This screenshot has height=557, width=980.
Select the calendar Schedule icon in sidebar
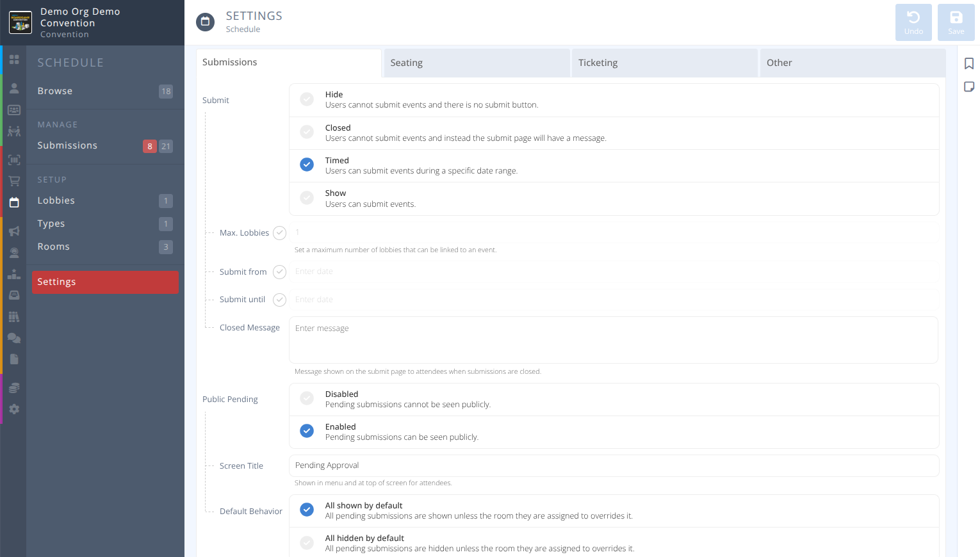click(13, 202)
